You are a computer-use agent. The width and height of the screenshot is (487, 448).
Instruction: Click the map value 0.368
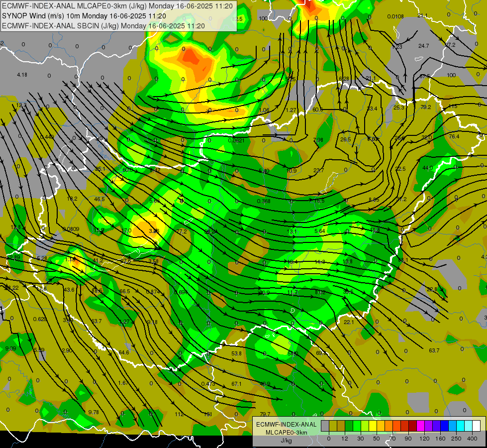point(264,201)
